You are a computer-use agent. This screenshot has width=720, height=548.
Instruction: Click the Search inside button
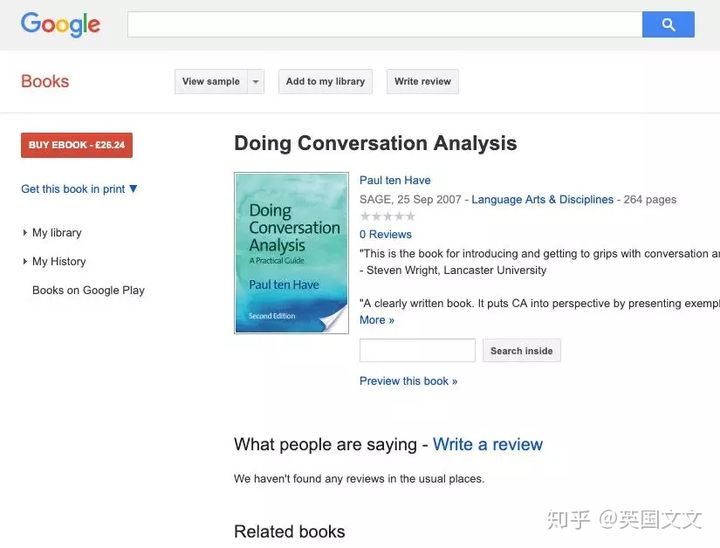(521, 350)
